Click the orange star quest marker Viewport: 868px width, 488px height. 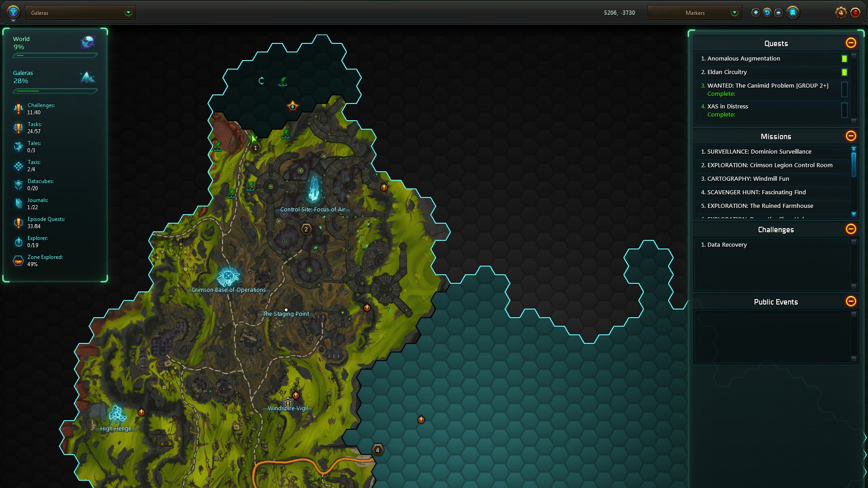292,107
